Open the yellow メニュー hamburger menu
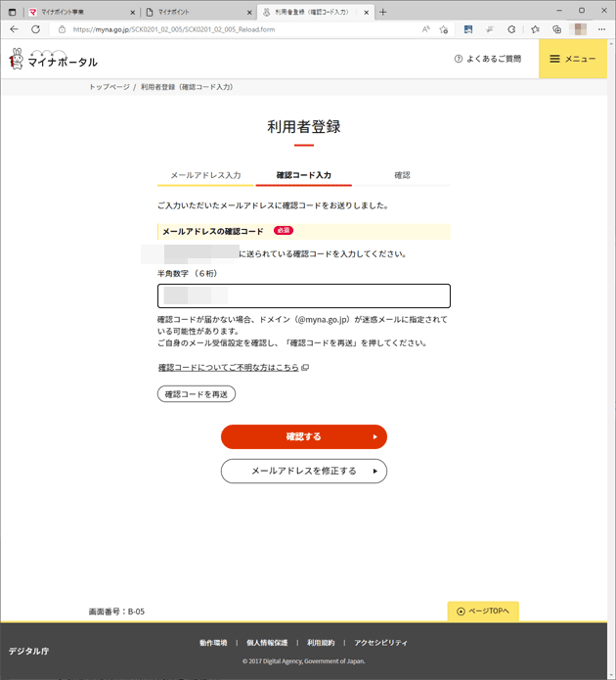Viewport: 616px width, 680px height. click(x=573, y=59)
